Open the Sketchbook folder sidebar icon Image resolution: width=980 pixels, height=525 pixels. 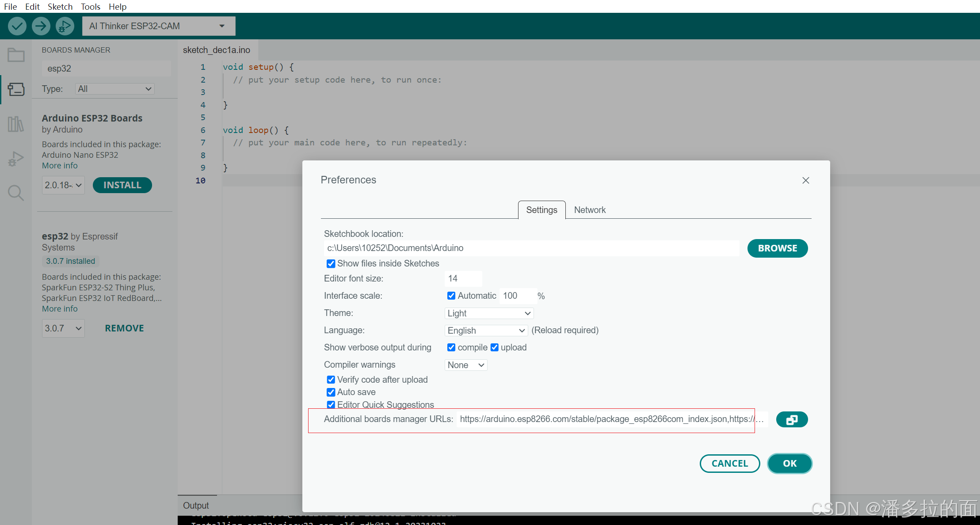pyautogui.click(x=16, y=55)
